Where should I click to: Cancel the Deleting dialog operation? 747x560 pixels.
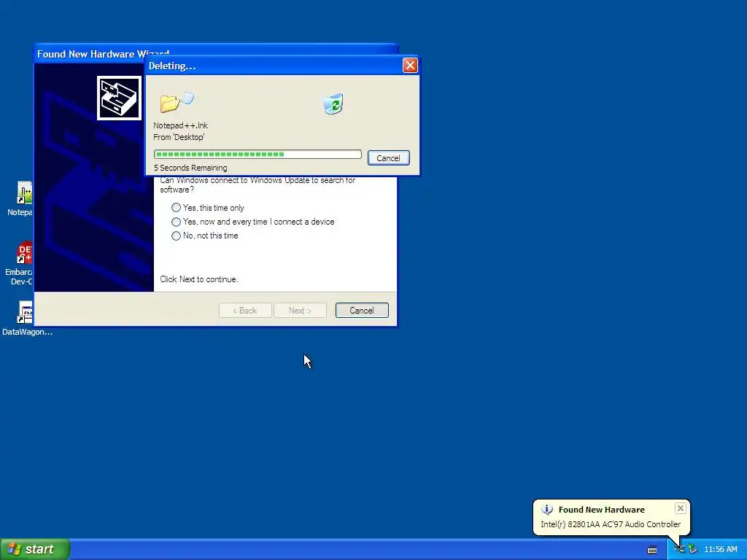[x=388, y=158]
